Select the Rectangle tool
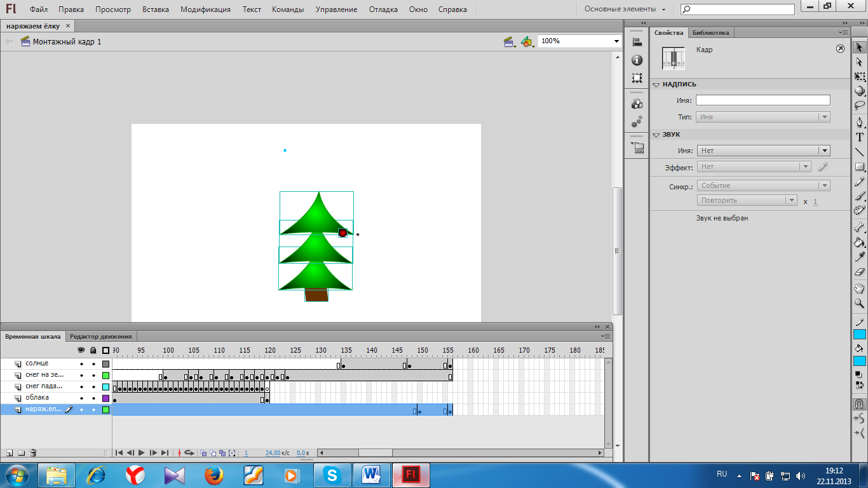Viewport: 868px width, 488px height. (859, 167)
